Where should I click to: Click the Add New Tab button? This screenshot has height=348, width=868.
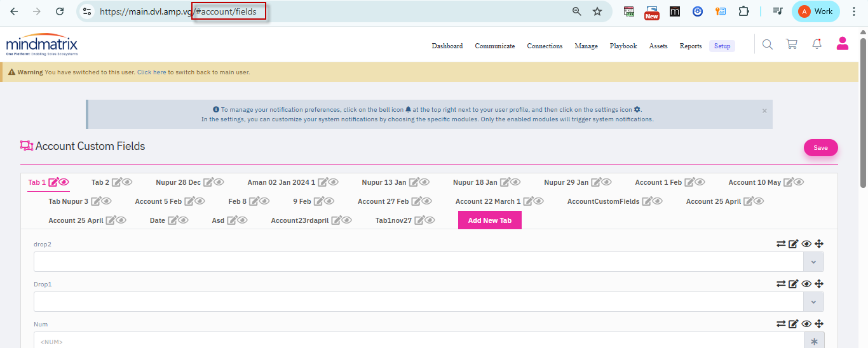[489, 220]
